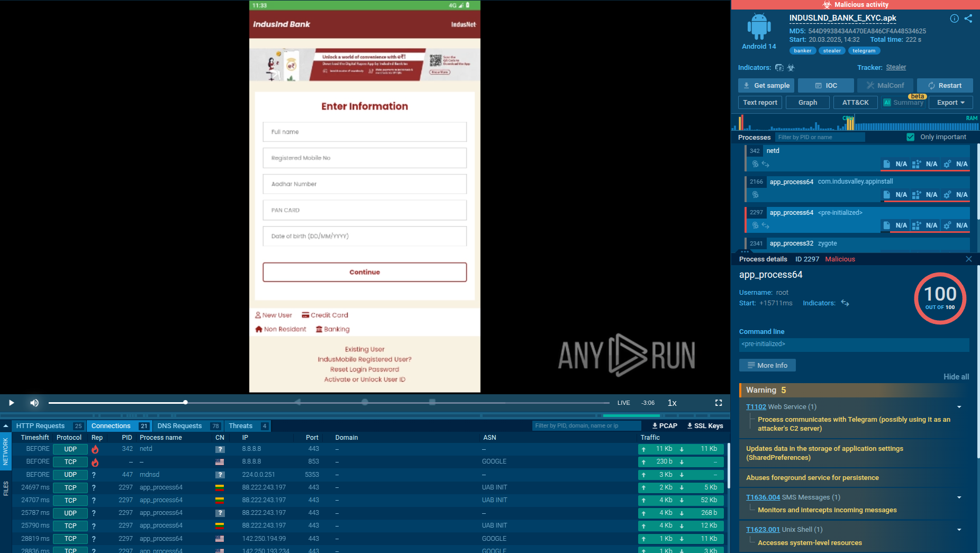This screenshot has width=980, height=553.
Task: Click the New User person icon
Action: [258, 315]
